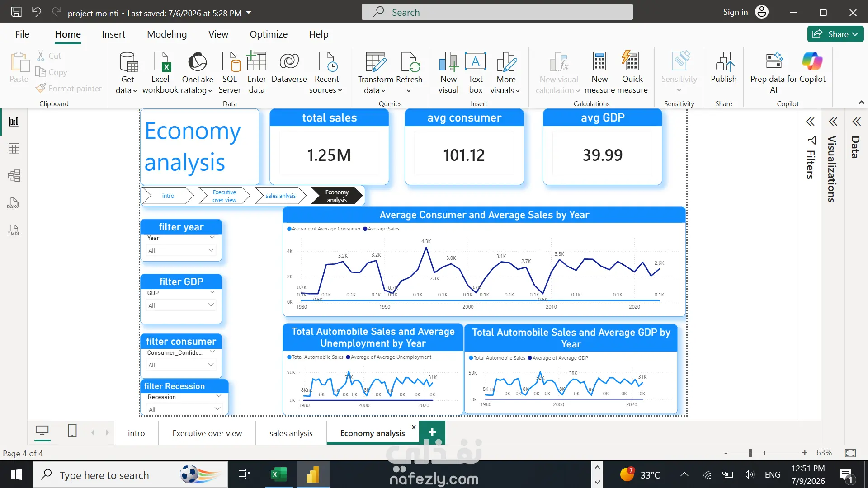Click Windows taskbar search box
This screenshot has height=488, width=868.
[x=130, y=474]
